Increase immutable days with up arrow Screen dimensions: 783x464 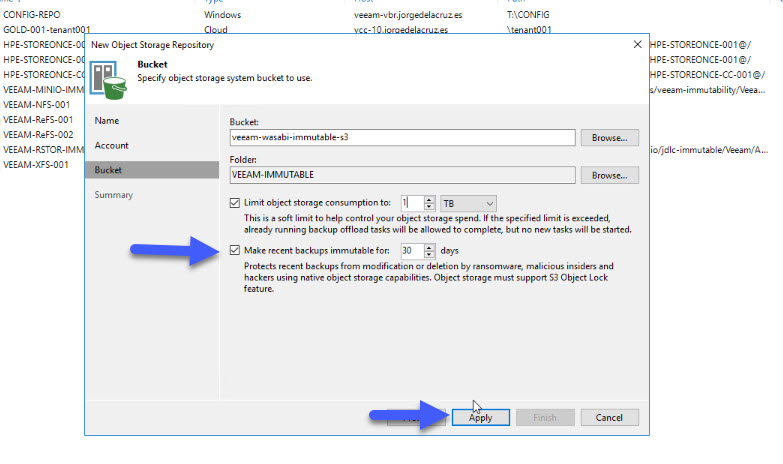(x=429, y=247)
